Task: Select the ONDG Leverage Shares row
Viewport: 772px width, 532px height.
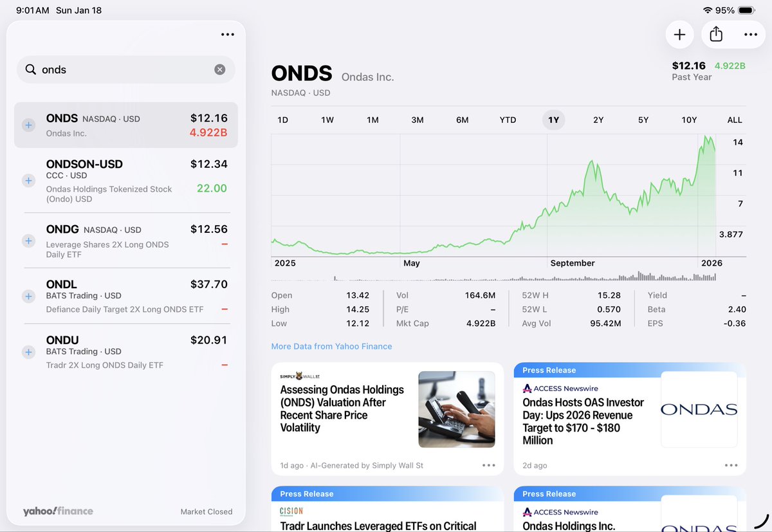Action: click(x=126, y=241)
